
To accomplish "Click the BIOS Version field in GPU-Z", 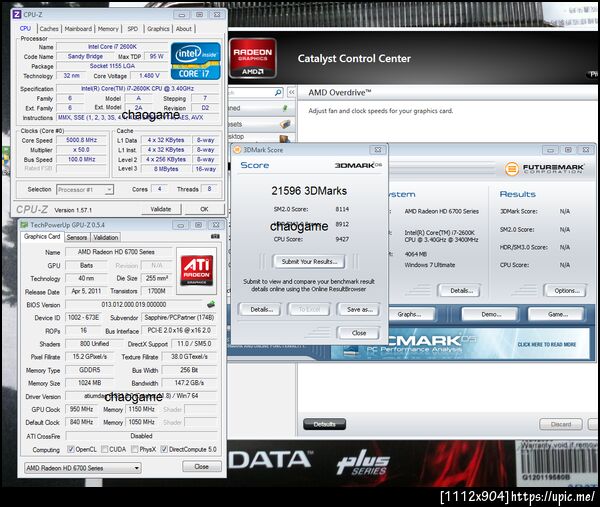I will click(134, 305).
